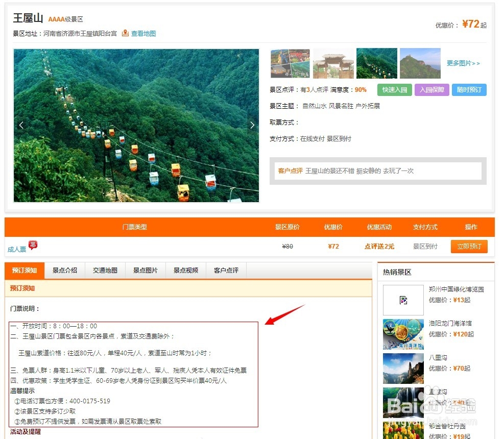The image size is (504, 439).
Task: Click the map pin icon beside 查看地图
Action: coord(125,33)
